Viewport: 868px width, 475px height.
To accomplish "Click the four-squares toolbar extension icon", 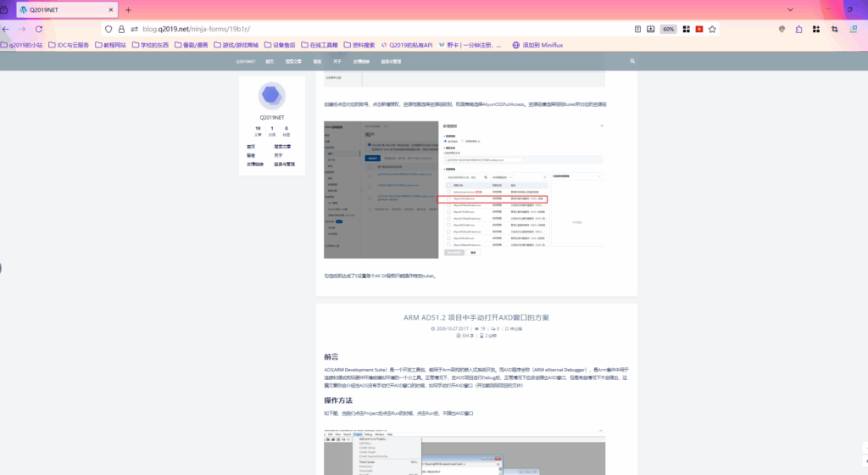I will coord(816,29).
